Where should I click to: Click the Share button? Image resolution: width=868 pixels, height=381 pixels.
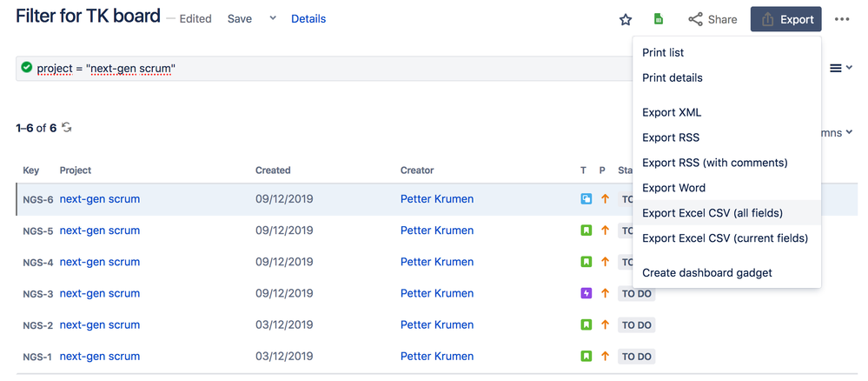(712, 19)
